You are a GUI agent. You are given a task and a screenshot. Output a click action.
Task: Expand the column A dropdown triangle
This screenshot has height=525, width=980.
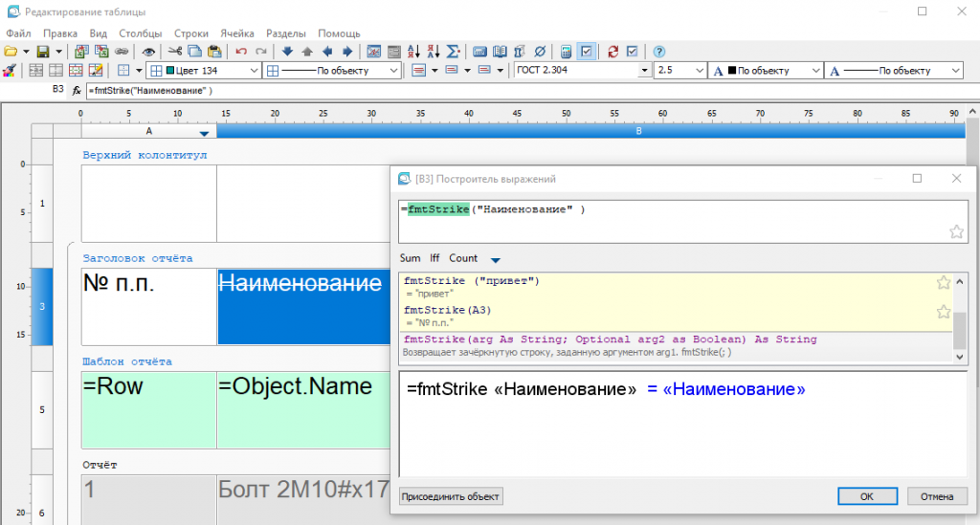[x=204, y=134]
